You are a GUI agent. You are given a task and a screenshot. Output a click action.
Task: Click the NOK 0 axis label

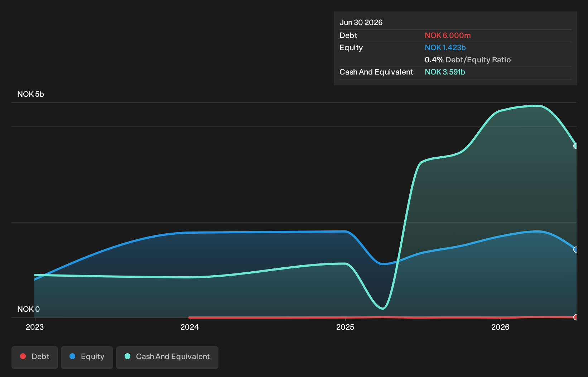29,309
